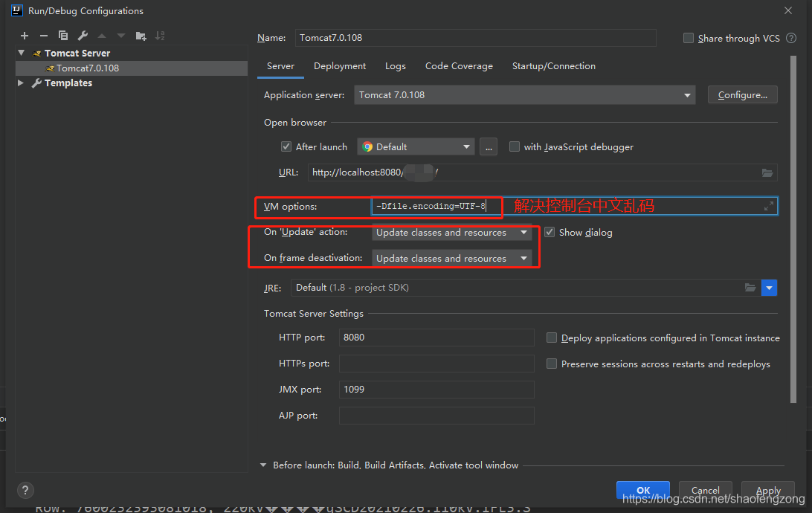The image size is (812, 513).
Task: Open the JRE dropdown arrow
Action: tap(769, 288)
